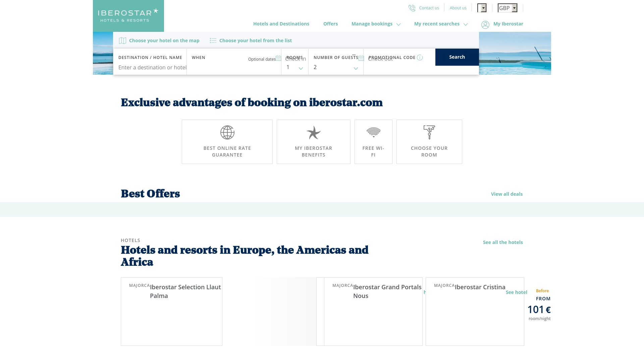Open Iberostar Selection Llaut Palma hotel card
The height and width of the screenshot is (362, 644).
point(171,311)
